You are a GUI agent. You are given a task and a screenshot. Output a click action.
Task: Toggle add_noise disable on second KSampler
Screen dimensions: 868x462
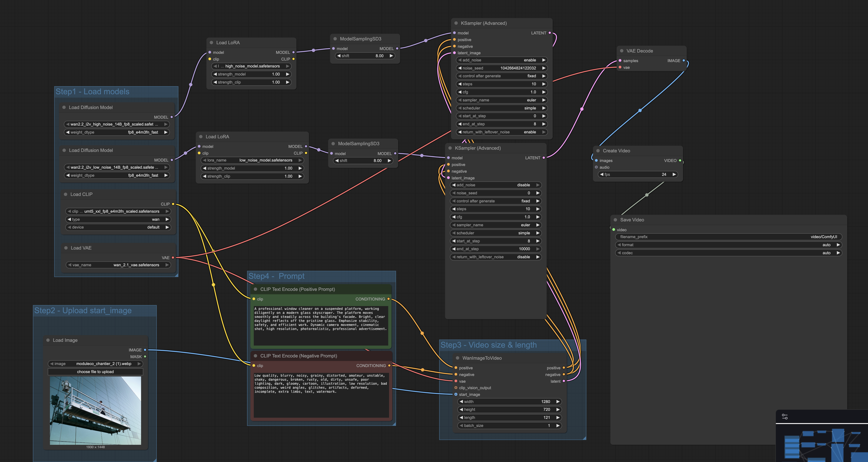pyautogui.click(x=496, y=185)
